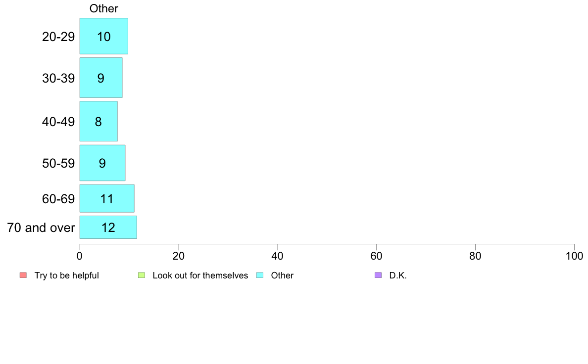Toggle the Look out for themselves legend label
Screen dimensions: 588x364
(x=200, y=275)
